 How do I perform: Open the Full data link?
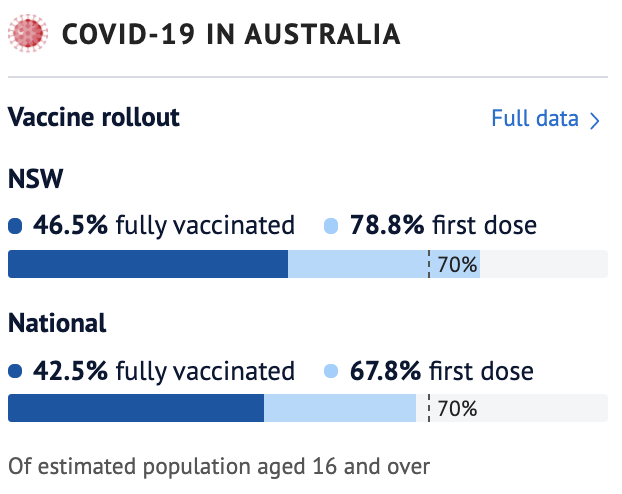click(535, 119)
